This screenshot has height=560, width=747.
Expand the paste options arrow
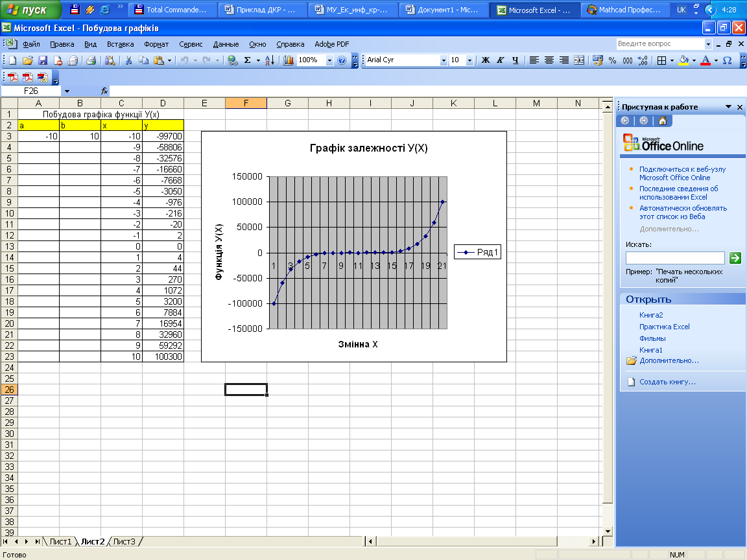pos(169,60)
